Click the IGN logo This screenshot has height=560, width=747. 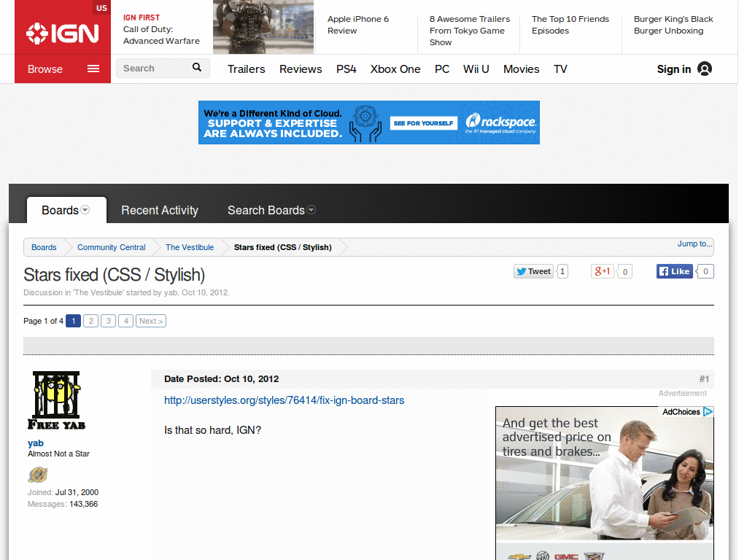(62, 33)
